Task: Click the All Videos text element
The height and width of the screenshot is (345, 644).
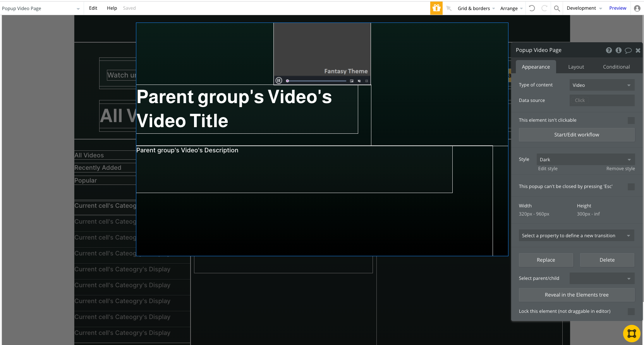Action: [x=89, y=155]
